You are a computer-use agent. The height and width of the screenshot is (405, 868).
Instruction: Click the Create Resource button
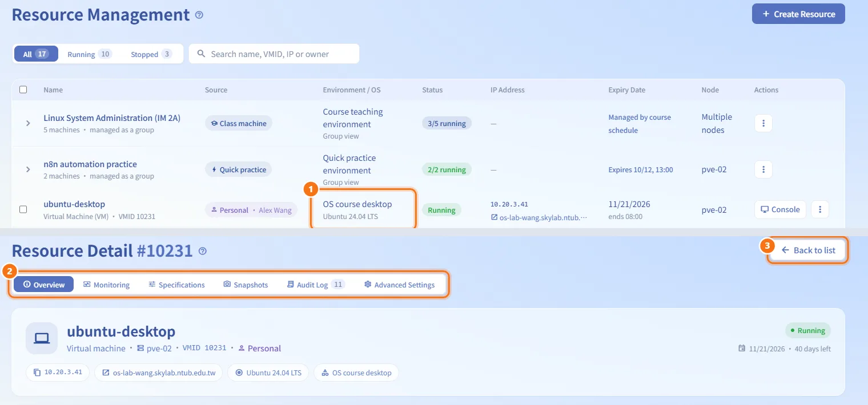point(798,14)
